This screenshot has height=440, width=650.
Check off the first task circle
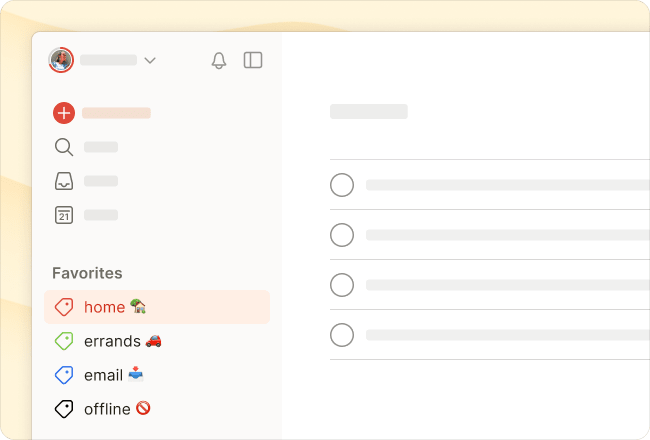coord(342,185)
